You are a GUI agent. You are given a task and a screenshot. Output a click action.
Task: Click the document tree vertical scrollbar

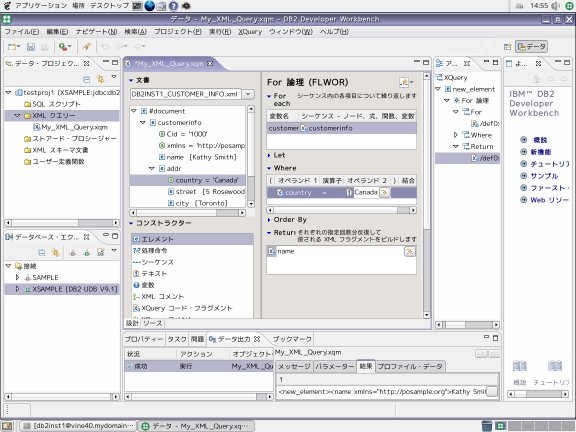coord(251,156)
